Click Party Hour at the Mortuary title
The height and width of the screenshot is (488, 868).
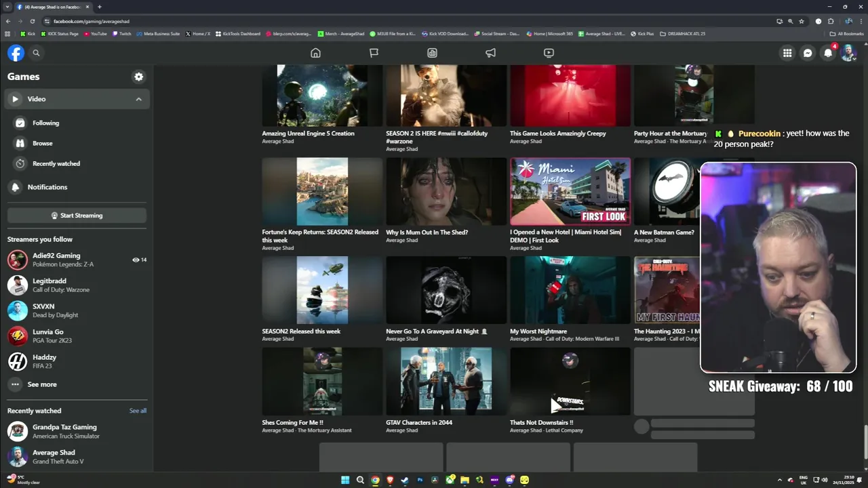coord(671,134)
